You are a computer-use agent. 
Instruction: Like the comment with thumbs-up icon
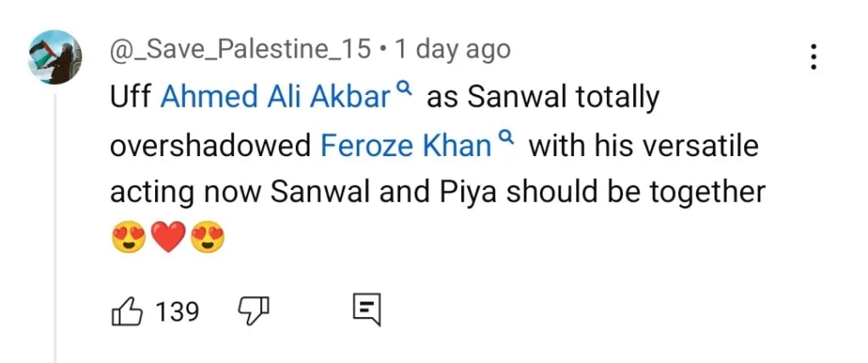(x=126, y=311)
